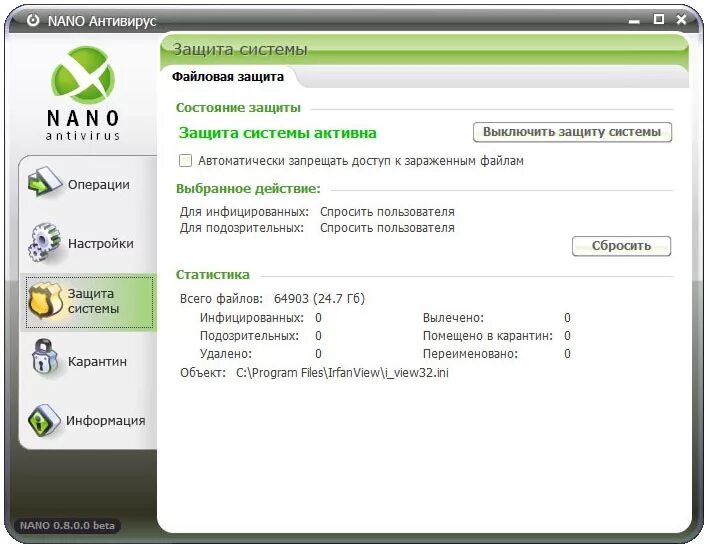Click Спросить пользователя for suspicious files
Screen dimensions: 710x550
click(x=387, y=228)
